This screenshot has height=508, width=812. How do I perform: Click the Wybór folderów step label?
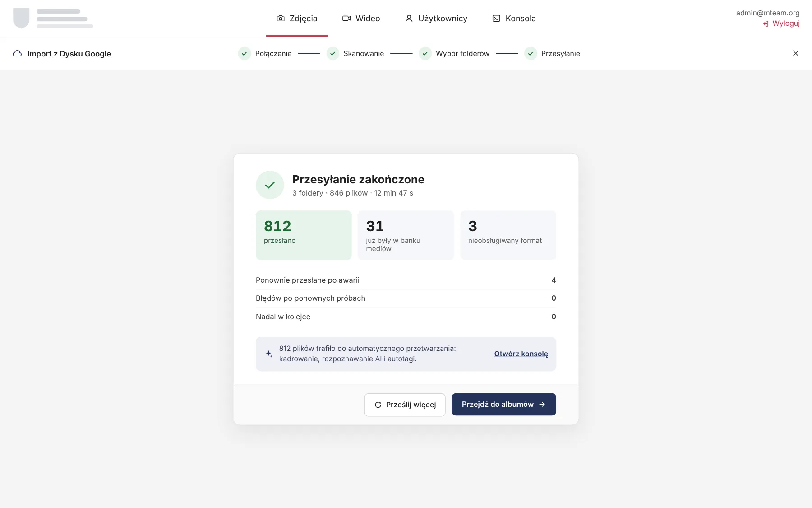tap(462, 53)
